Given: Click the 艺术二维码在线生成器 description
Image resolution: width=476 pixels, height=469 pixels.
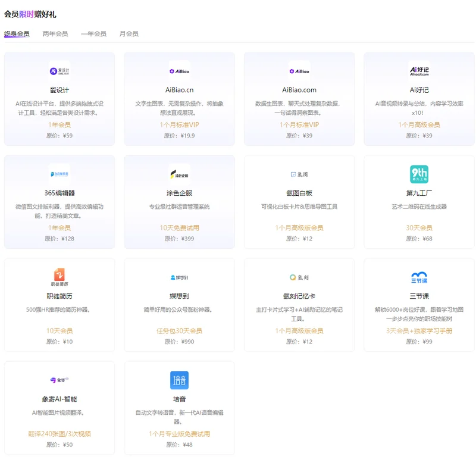Looking at the screenshot, I should tap(419, 207).
